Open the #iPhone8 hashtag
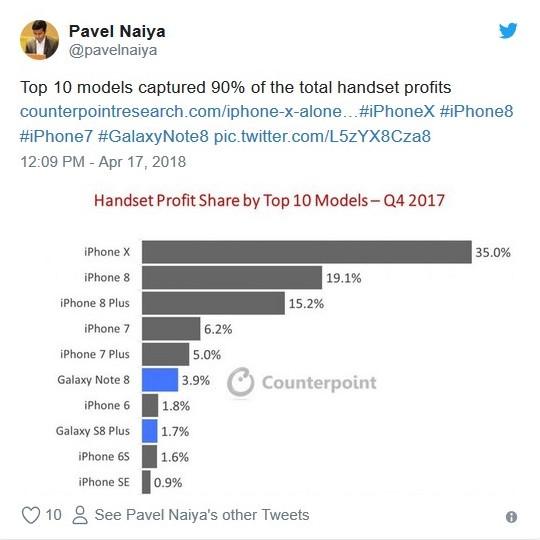Screen dimensions: 540x540 click(x=477, y=112)
